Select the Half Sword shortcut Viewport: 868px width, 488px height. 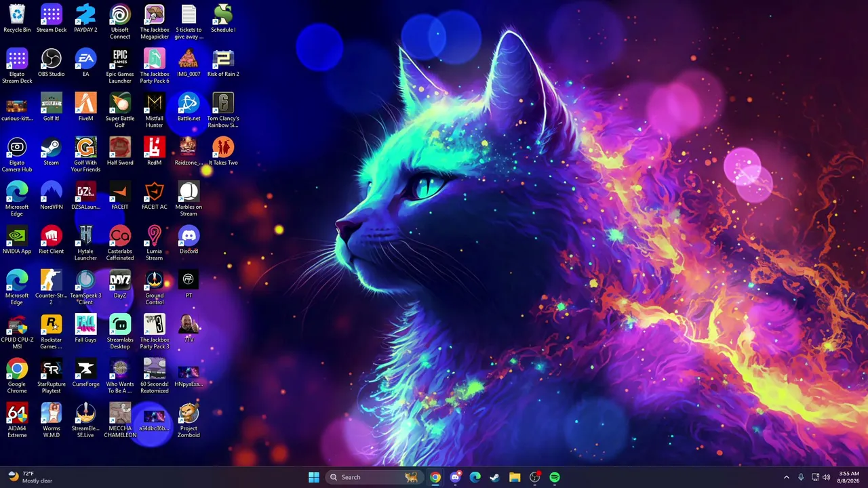tap(120, 151)
